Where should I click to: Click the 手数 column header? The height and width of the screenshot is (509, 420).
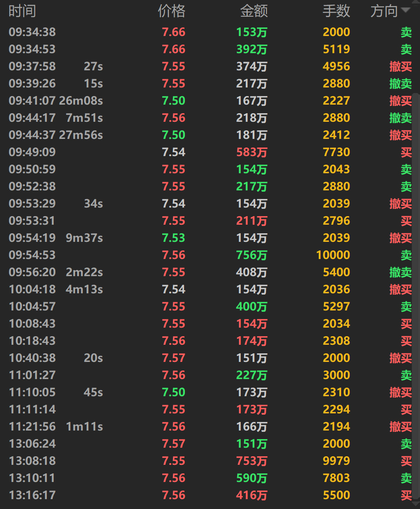pos(336,11)
